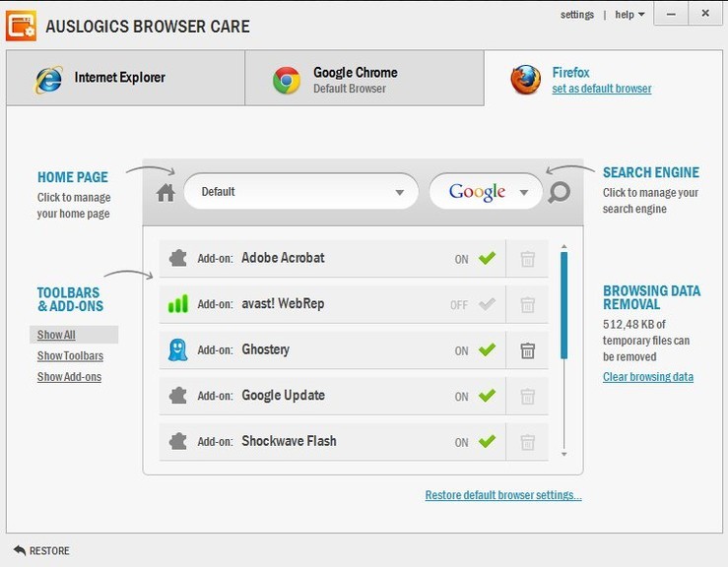The image size is (728, 567).
Task: Open the Default home page dropdown
Action: click(x=300, y=192)
